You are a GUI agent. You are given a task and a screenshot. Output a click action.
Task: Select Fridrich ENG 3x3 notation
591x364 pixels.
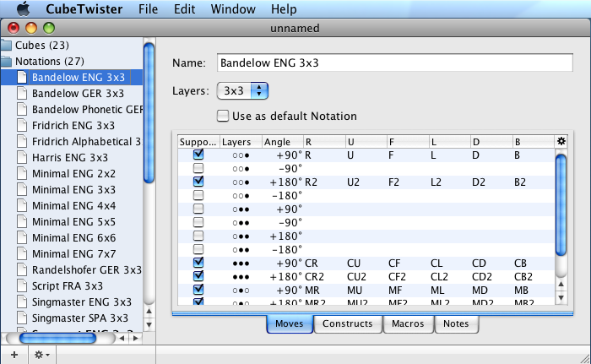[x=73, y=125]
